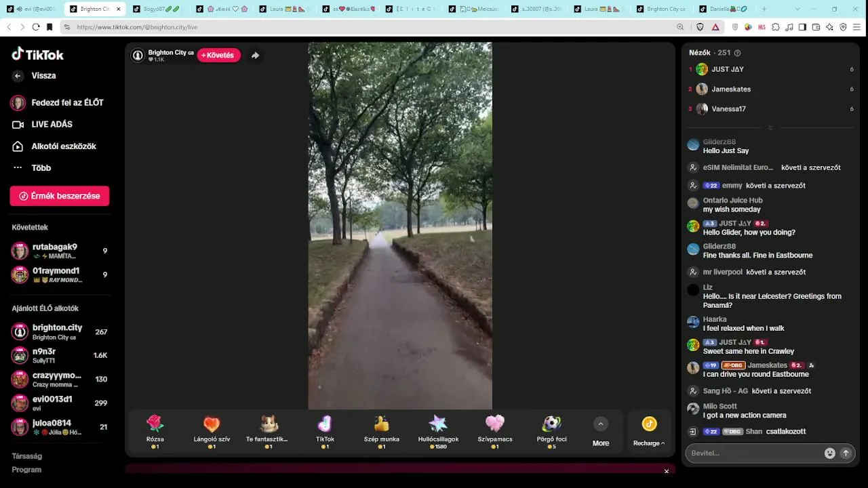
Task: Click the share arrow next to Követés
Action: point(255,56)
